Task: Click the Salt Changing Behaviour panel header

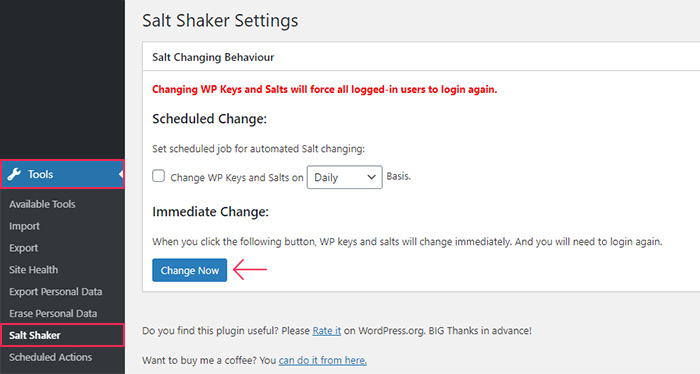Action: click(421, 57)
